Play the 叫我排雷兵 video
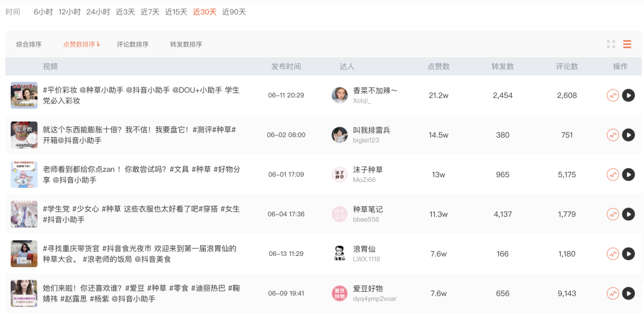Viewport: 644px width, 318px height. coord(628,135)
